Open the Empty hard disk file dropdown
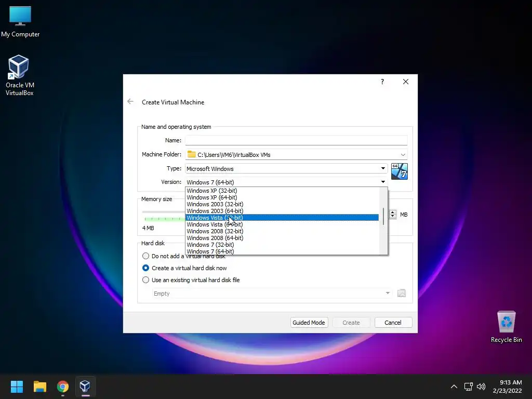The width and height of the screenshot is (532, 399). (272, 294)
